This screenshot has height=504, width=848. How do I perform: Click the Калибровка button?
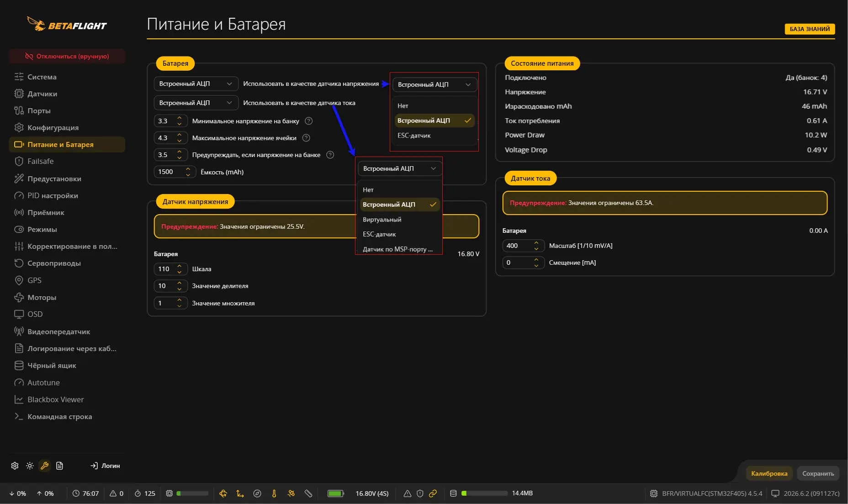coord(769,473)
